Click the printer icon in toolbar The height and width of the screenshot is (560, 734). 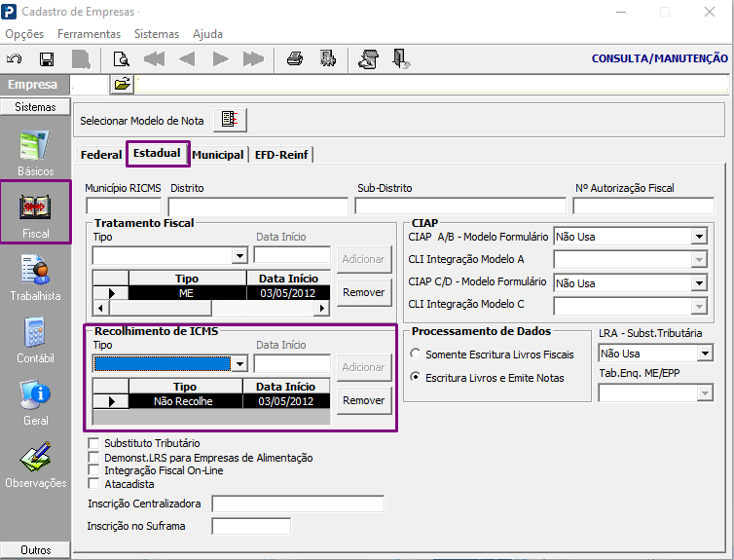pos(295,58)
